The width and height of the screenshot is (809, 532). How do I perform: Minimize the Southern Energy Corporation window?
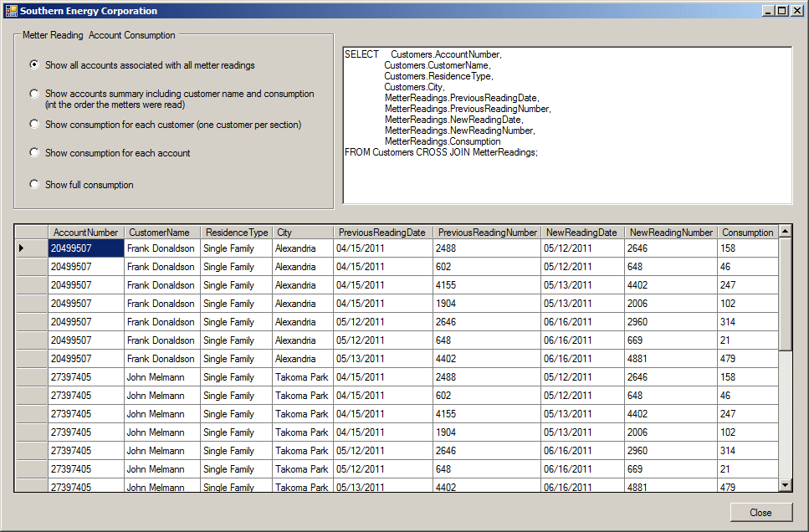click(768, 11)
